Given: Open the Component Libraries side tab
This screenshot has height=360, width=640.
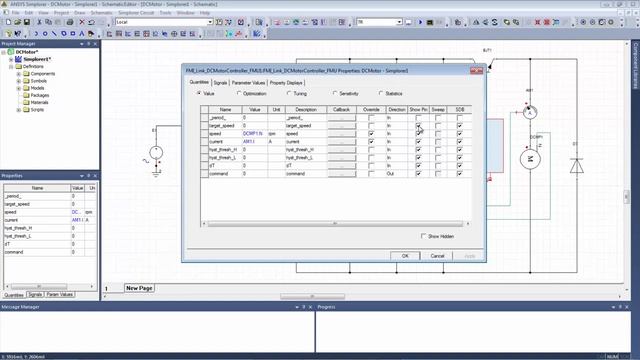Looking at the screenshot, I should [x=635, y=65].
